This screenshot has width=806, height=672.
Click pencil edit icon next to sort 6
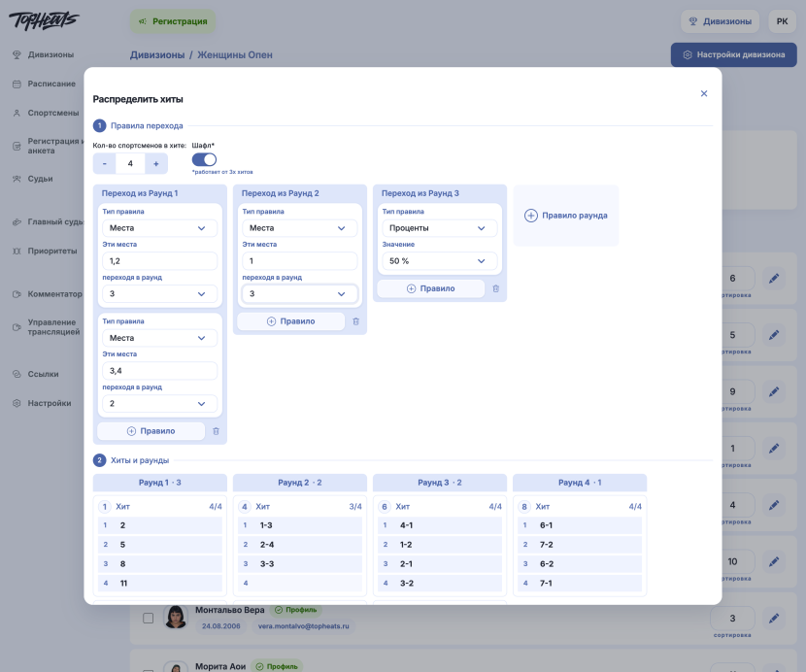[x=774, y=279]
